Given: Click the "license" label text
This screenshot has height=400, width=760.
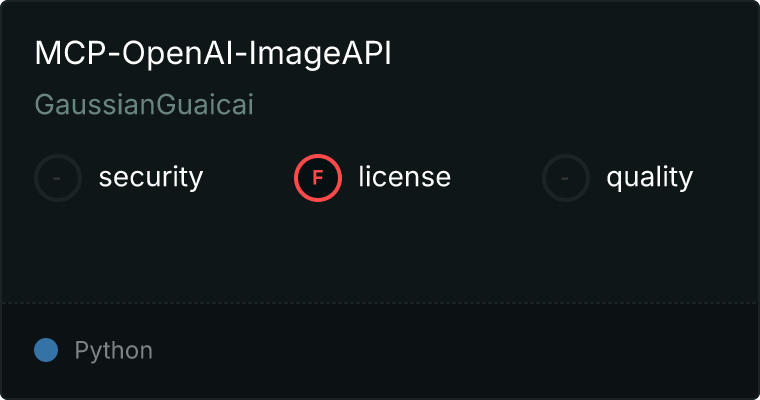Looking at the screenshot, I should tap(404, 178).
